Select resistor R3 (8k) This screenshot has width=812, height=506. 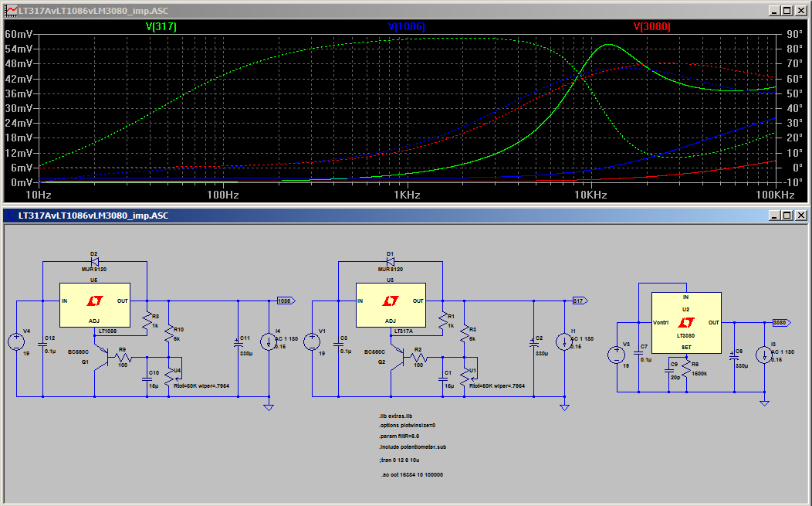tap(465, 334)
